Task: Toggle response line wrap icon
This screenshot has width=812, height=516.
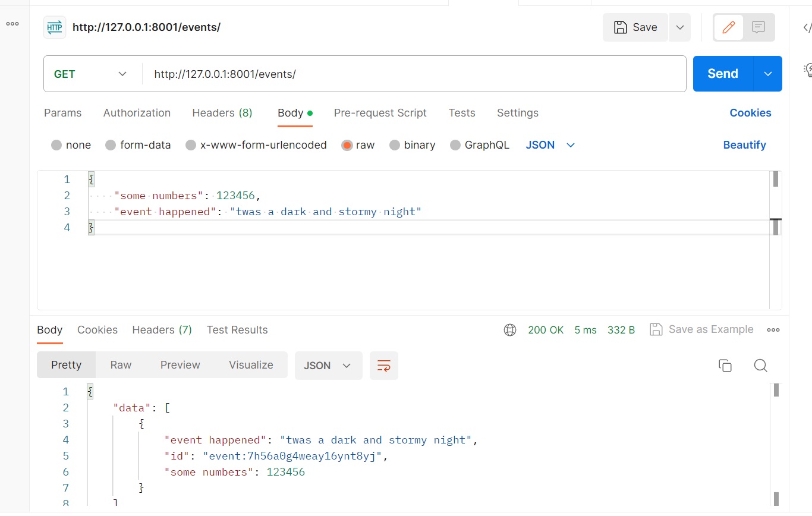Action: (384, 366)
